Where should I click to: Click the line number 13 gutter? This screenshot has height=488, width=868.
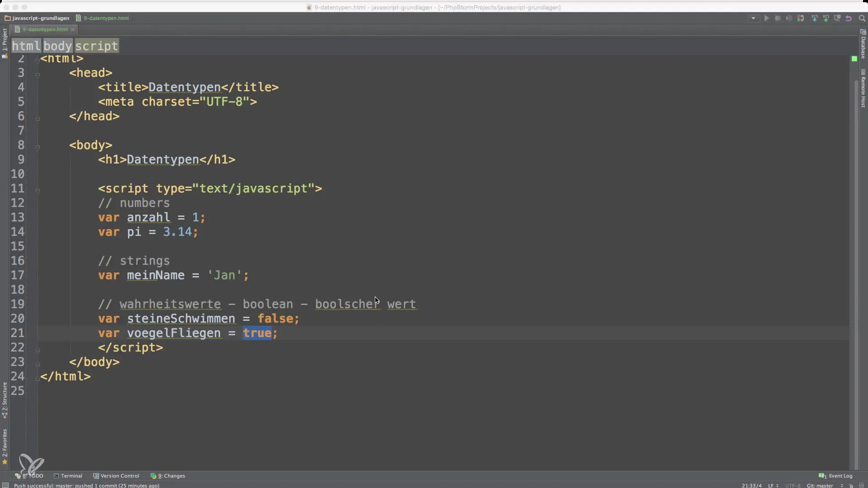[18, 217]
